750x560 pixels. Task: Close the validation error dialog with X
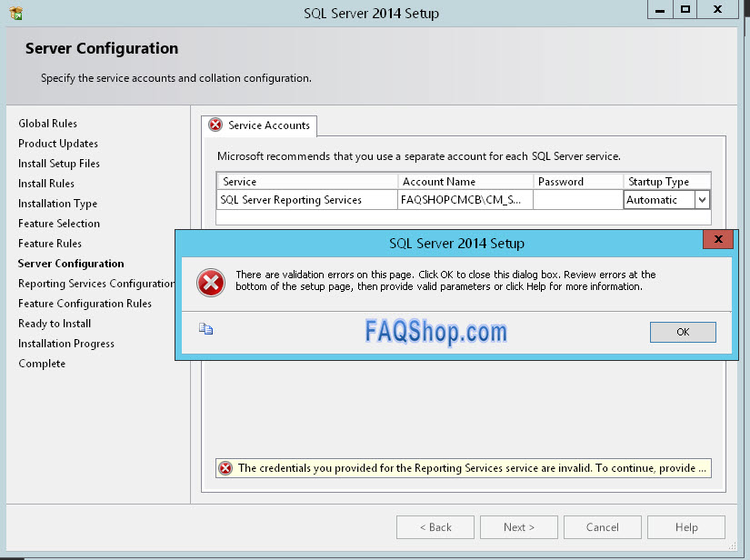tap(718, 240)
